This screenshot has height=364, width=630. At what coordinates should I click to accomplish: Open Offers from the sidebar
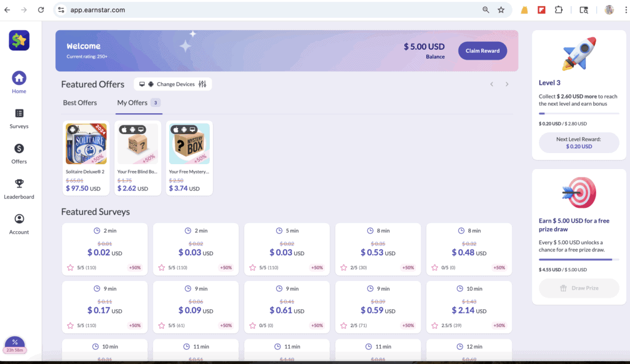[19, 149]
